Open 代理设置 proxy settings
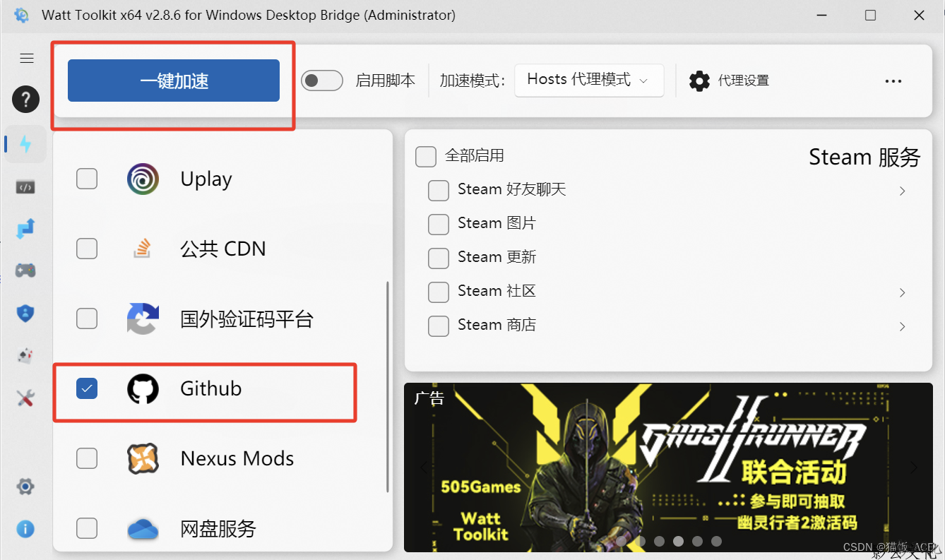 tap(730, 81)
